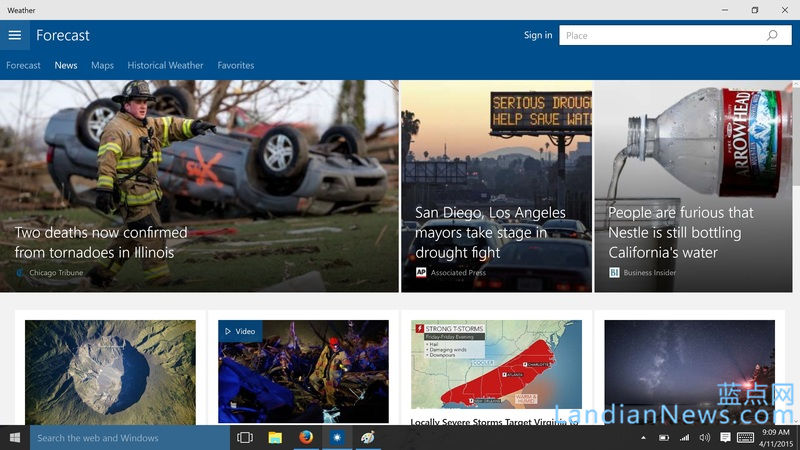
Task: Open Firefox from the taskbar
Action: (x=306, y=438)
